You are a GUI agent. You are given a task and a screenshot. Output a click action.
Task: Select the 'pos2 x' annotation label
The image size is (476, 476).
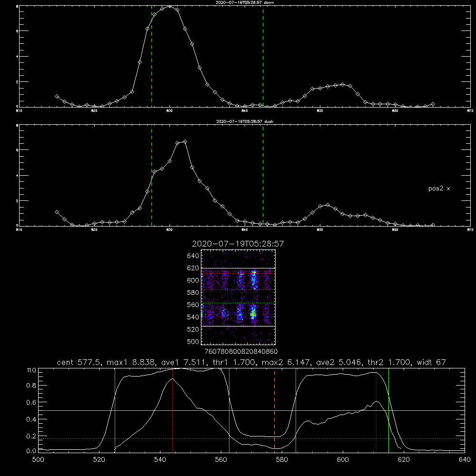coord(439,188)
